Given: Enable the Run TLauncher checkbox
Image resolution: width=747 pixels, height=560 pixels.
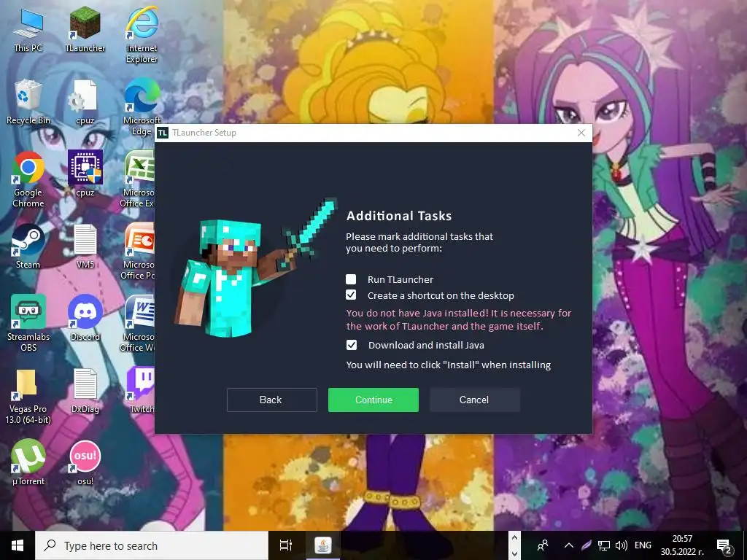Looking at the screenshot, I should pyautogui.click(x=351, y=279).
